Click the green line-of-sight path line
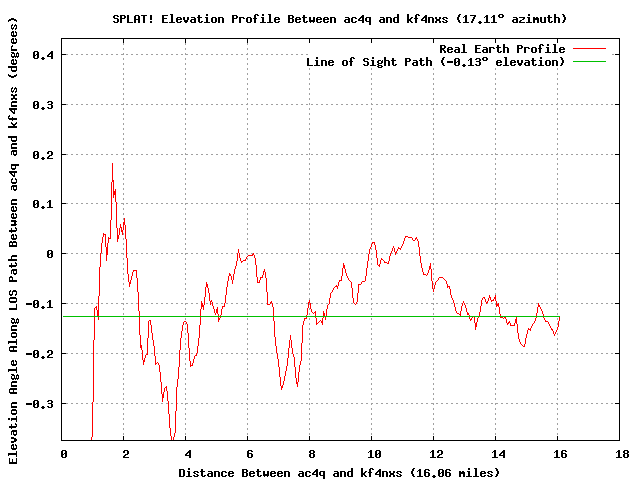 pos(311,316)
